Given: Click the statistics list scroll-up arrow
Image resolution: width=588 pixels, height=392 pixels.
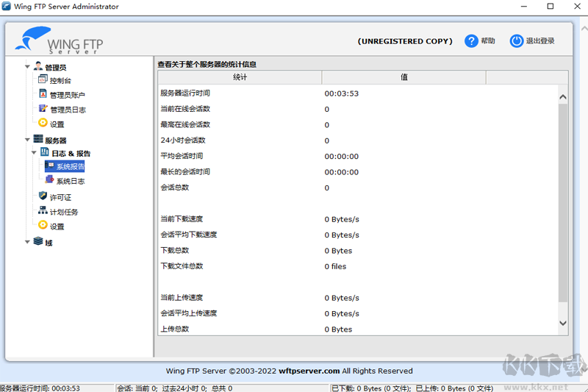Looking at the screenshot, I should [x=562, y=97].
